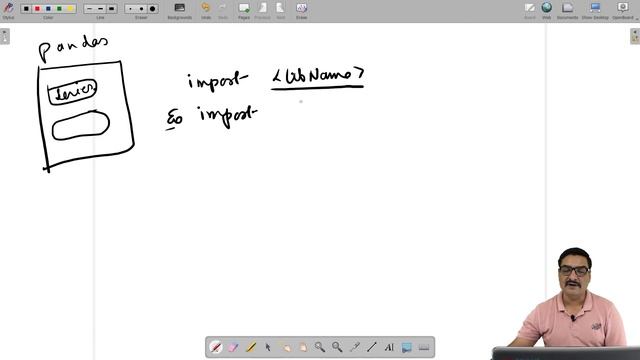640x360 pixels.
Task: Select the Interact hand tool
Action: (285, 347)
